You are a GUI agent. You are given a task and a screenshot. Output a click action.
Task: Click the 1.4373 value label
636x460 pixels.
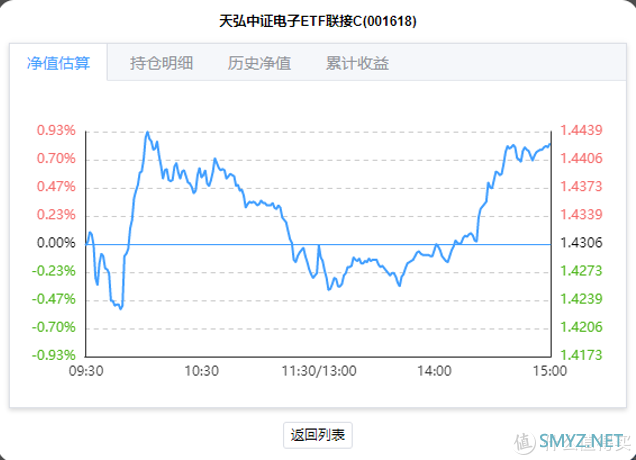(581, 187)
